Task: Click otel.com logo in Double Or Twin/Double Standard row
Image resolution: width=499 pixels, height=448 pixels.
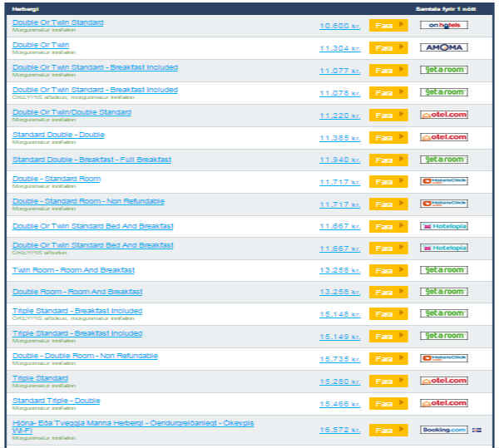Action: [x=444, y=115]
